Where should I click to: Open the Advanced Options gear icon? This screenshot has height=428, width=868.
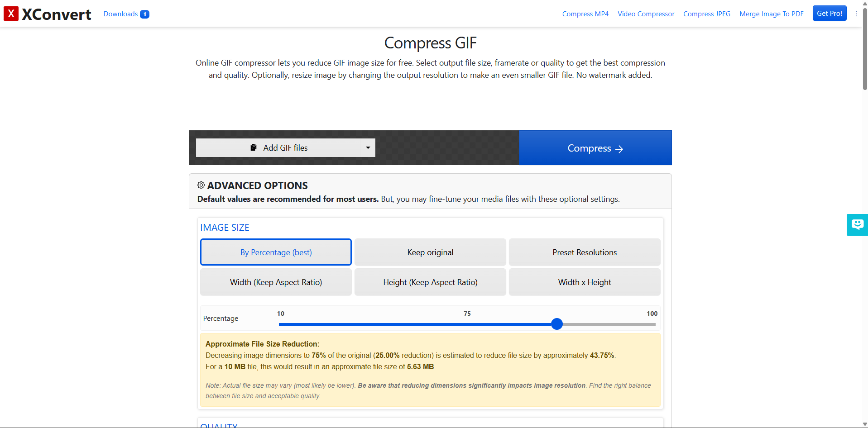(201, 185)
